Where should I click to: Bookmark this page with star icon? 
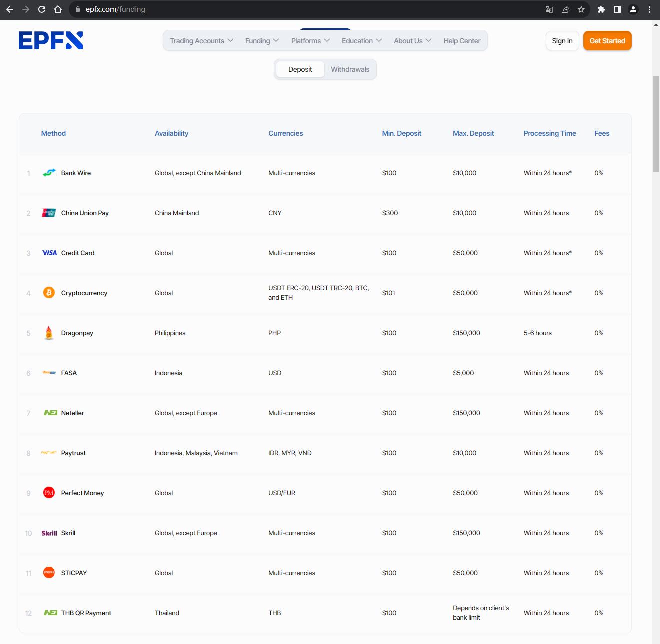581,9
